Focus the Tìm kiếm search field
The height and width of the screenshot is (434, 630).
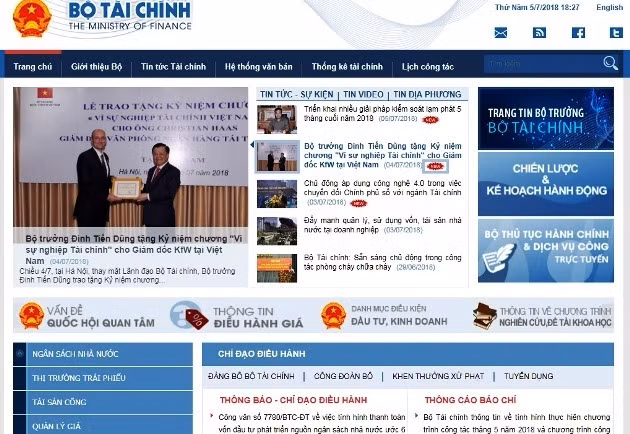542,63
